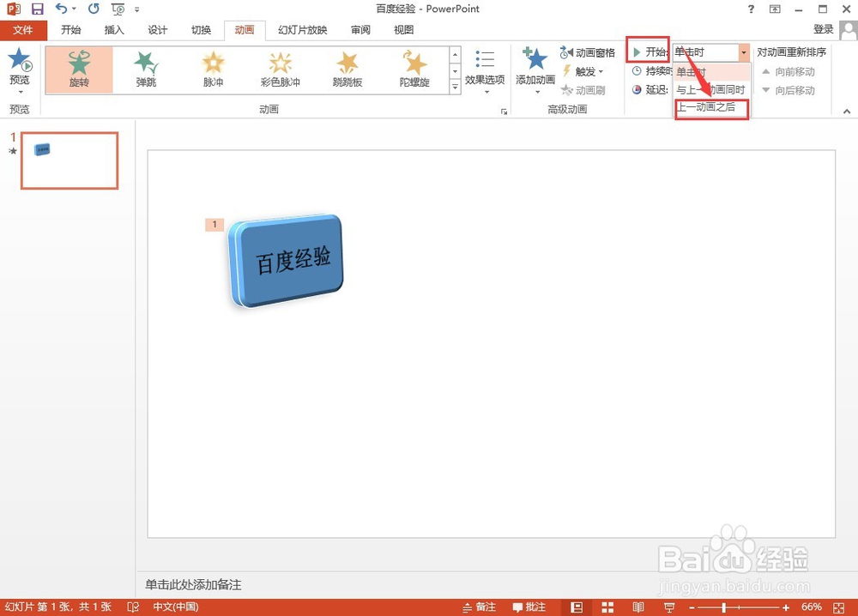Choose 与上一动画同时 from the dropdown list

coord(712,90)
